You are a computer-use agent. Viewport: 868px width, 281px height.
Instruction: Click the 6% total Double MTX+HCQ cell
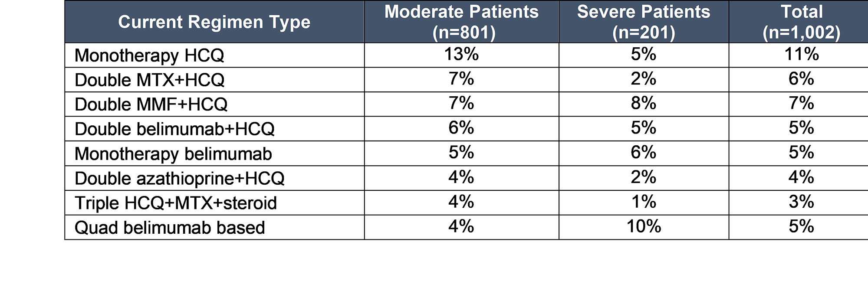(x=801, y=79)
